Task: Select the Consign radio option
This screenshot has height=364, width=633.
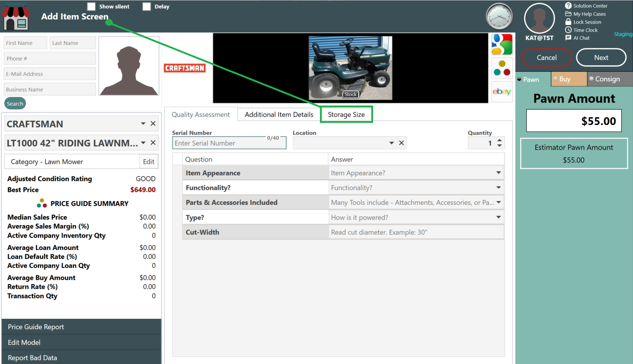Action: (x=591, y=78)
